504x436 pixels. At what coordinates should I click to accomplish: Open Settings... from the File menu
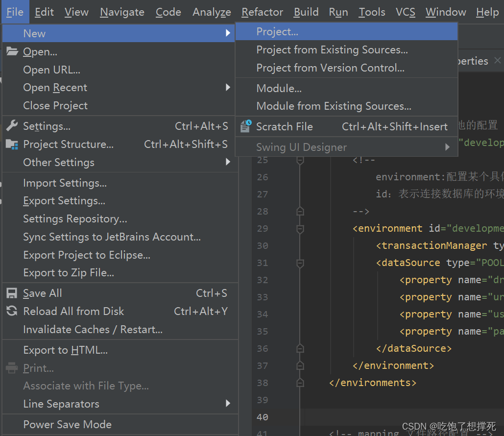click(119, 126)
